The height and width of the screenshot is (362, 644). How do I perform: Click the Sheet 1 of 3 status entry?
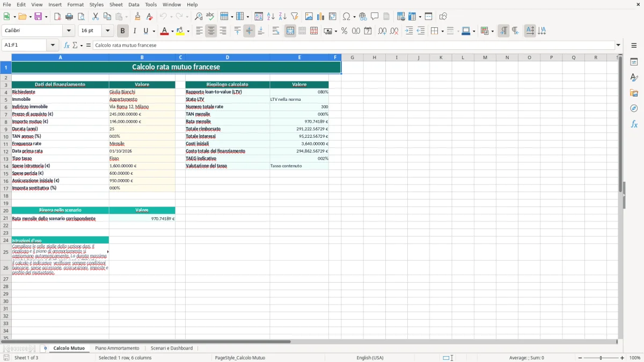(26, 358)
